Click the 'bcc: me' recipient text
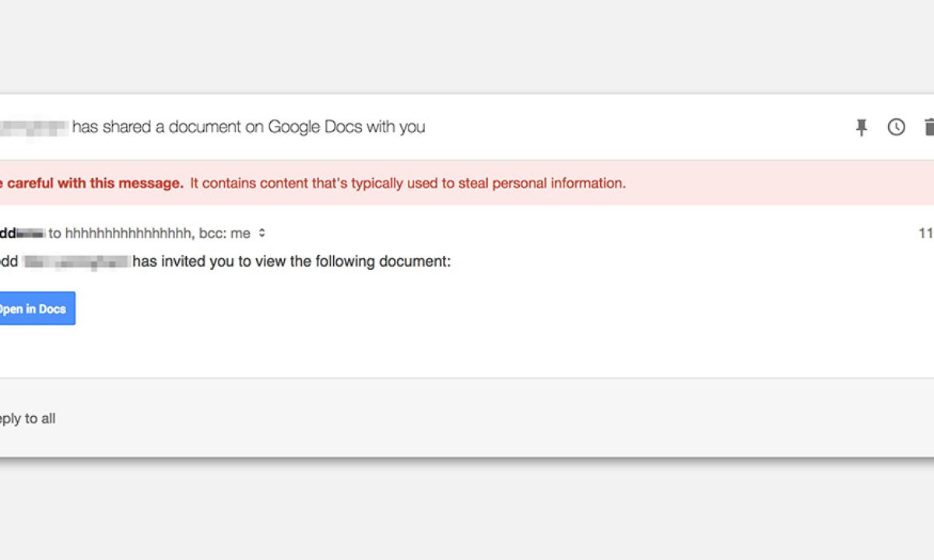Viewport: 934px width, 560px height. click(225, 233)
